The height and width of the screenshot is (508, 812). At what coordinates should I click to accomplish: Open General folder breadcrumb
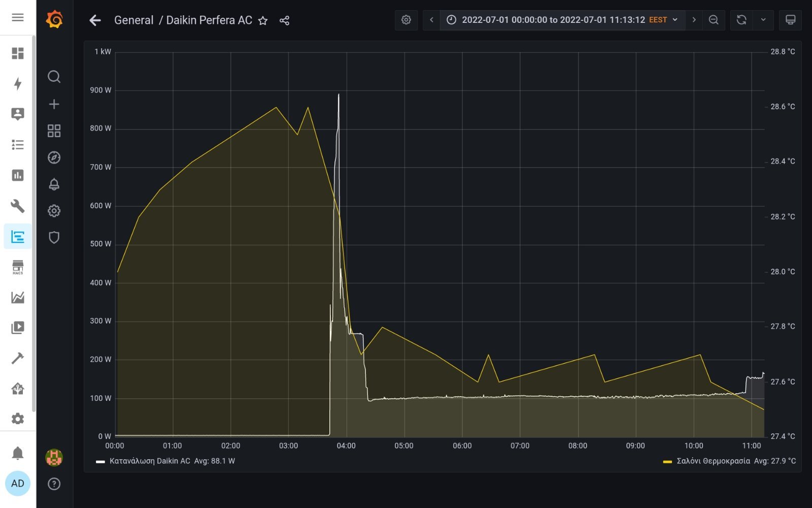point(133,20)
